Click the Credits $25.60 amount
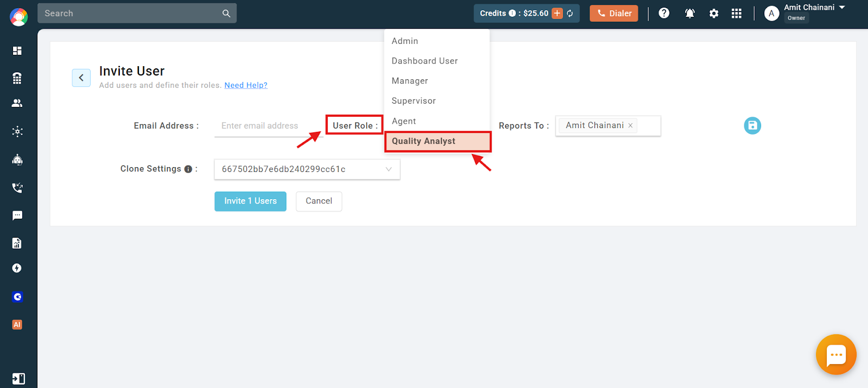This screenshot has height=388, width=868. point(536,14)
